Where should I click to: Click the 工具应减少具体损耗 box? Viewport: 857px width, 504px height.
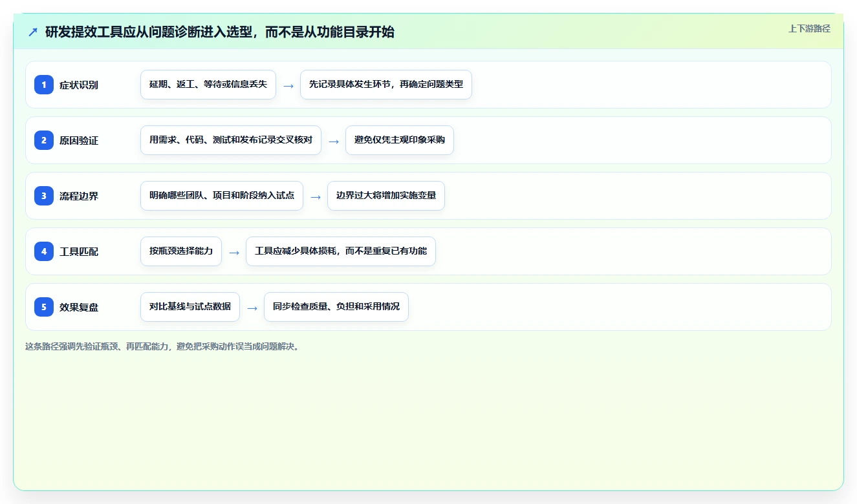(x=341, y=251)
